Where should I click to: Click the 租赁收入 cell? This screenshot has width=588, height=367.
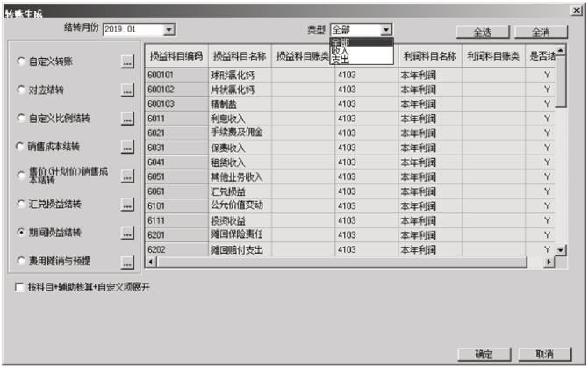[240, 162]
